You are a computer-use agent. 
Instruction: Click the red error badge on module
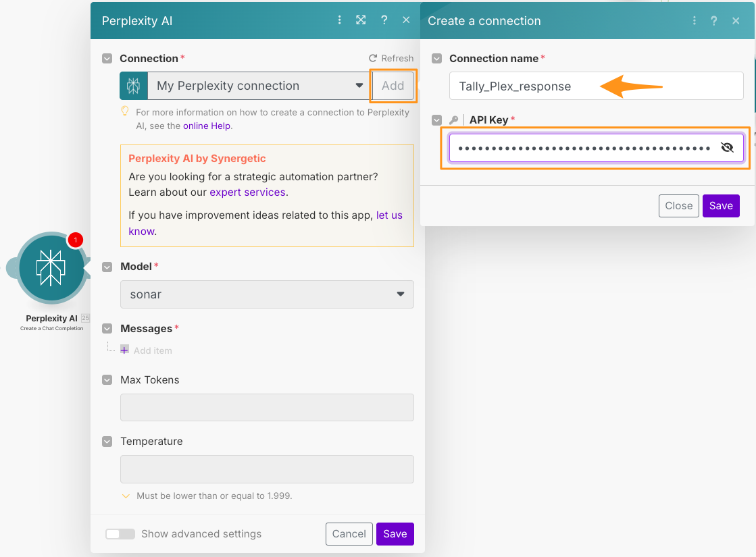click(75, 240)
